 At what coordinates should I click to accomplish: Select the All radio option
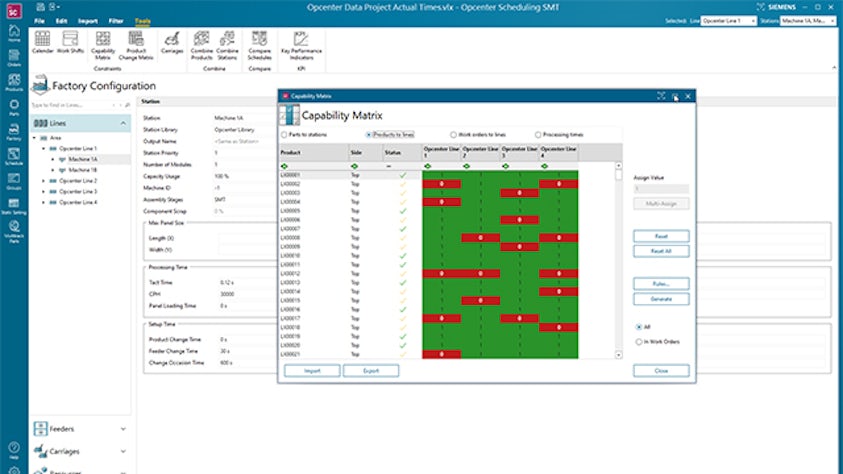tap(639, 327)
